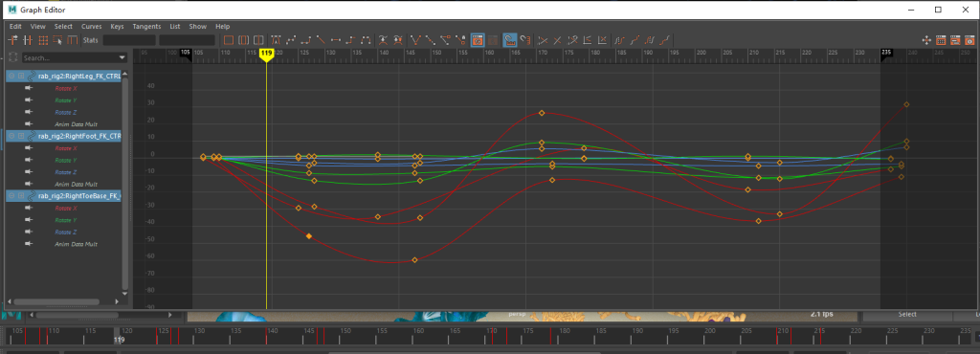Click inside the Stats value field

click(x=129, y=40)
